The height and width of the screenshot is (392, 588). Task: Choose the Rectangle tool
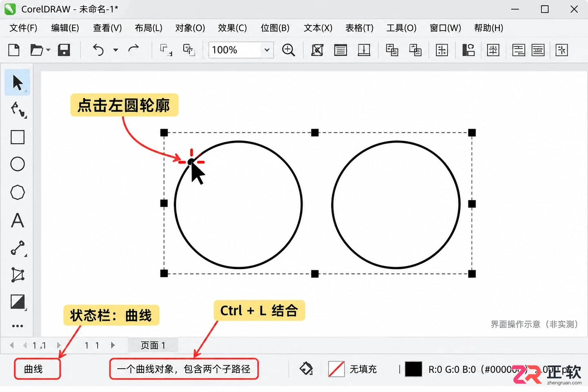(x=18, y=137)
